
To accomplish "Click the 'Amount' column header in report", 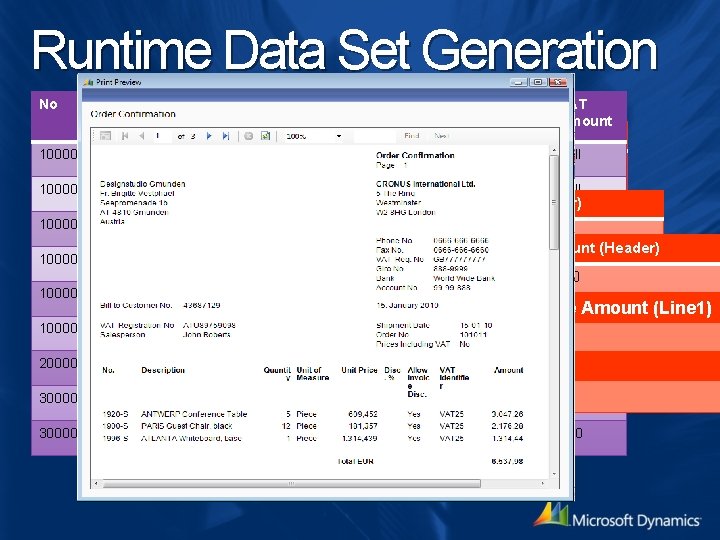I will (508, 370).
